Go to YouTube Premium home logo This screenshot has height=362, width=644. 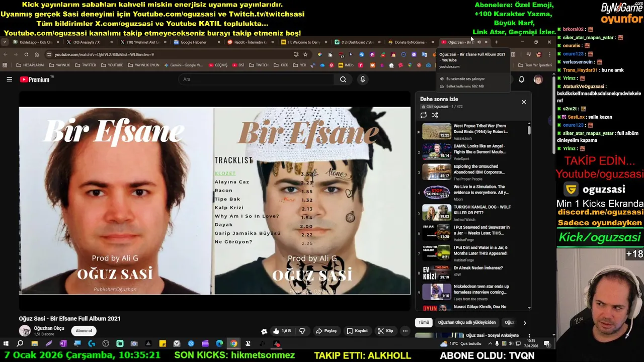(x=36, y=79)
